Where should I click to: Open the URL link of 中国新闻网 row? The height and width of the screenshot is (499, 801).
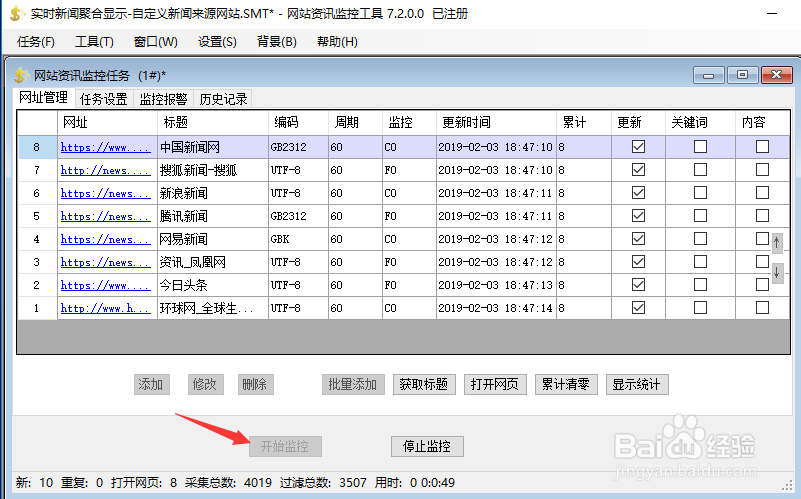[x=106, y=147]
